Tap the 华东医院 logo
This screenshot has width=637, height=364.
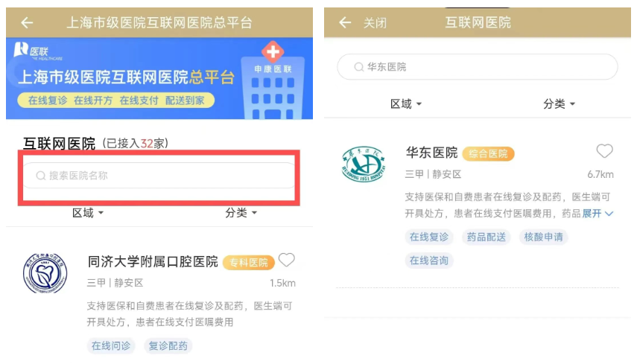361,167
